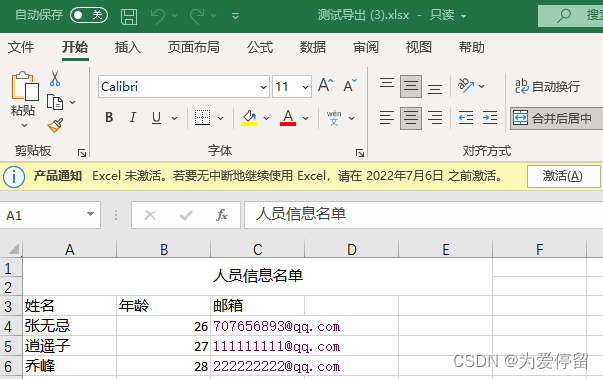This screenshot has height=379, width=603.
Task: Toggle Bold formatting
Action: pyautogui.click(x=109, y=117)
